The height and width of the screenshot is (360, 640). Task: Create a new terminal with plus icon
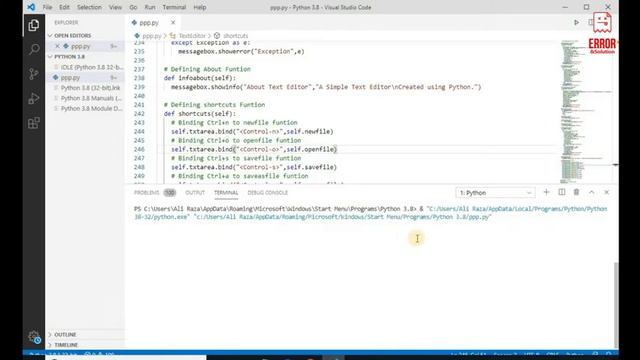(x=546, y=192)
